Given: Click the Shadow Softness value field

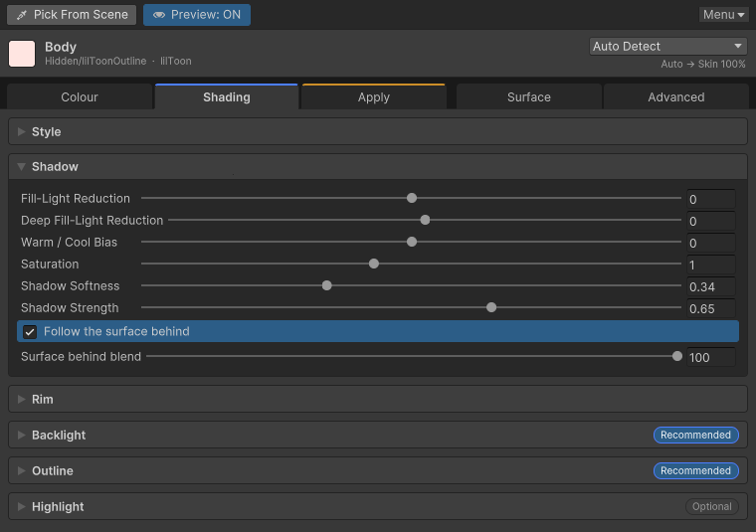Looking at the screenshot, I should 711,286.
